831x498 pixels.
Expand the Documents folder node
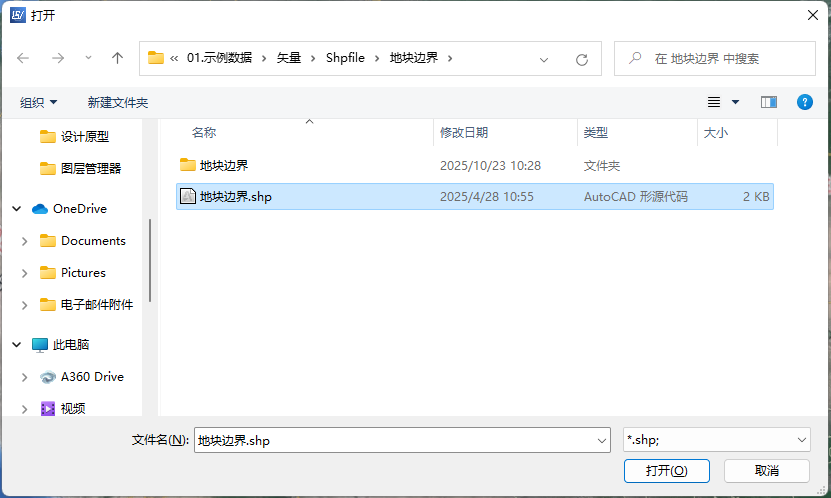point(24,241)
